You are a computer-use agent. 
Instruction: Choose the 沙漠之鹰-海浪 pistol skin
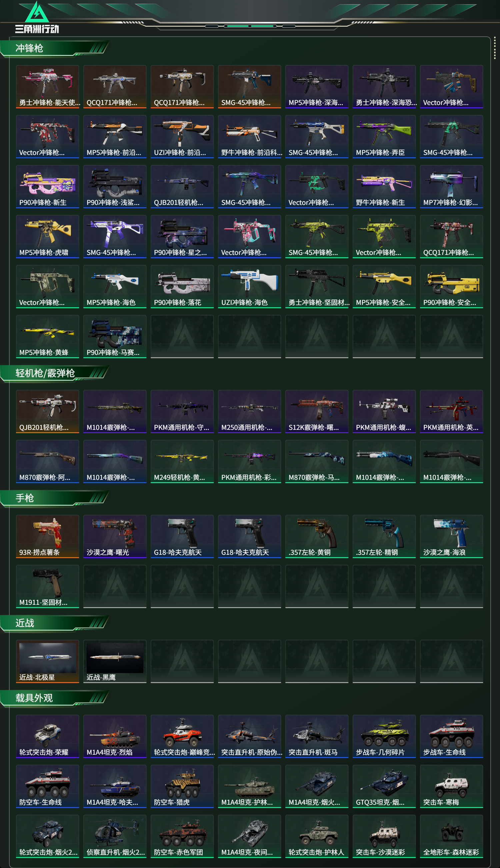point(451,536)
